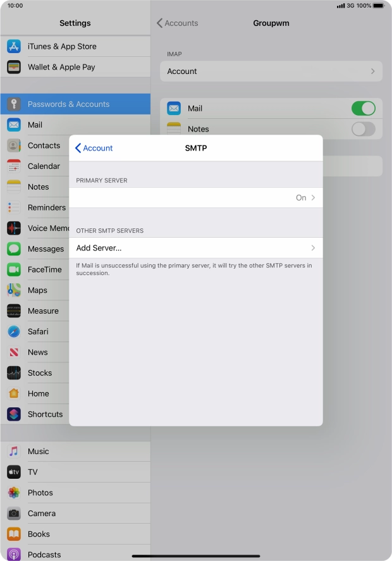Open iTunes & App Store icon
This screenshot has width=392, height=561.
click(14, 46)
